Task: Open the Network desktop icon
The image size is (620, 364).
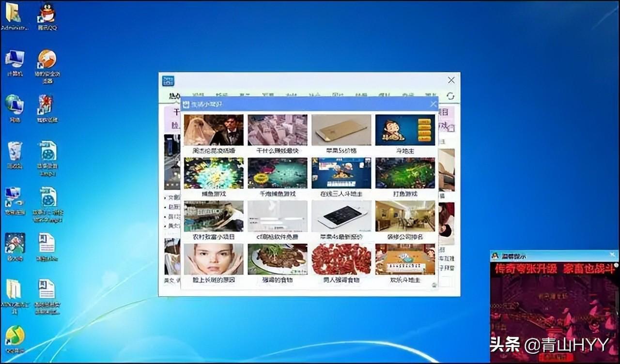Action: tap(15, 108)
